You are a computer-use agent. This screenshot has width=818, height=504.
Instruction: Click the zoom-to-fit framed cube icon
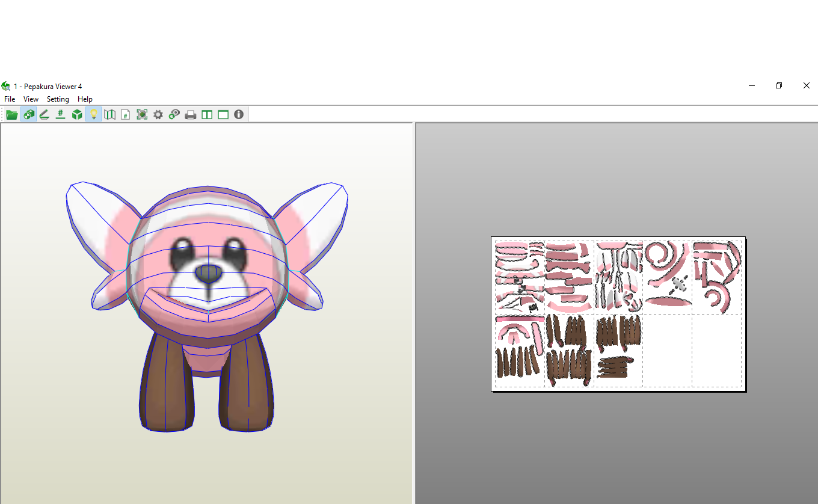click(x=142, y=114)
